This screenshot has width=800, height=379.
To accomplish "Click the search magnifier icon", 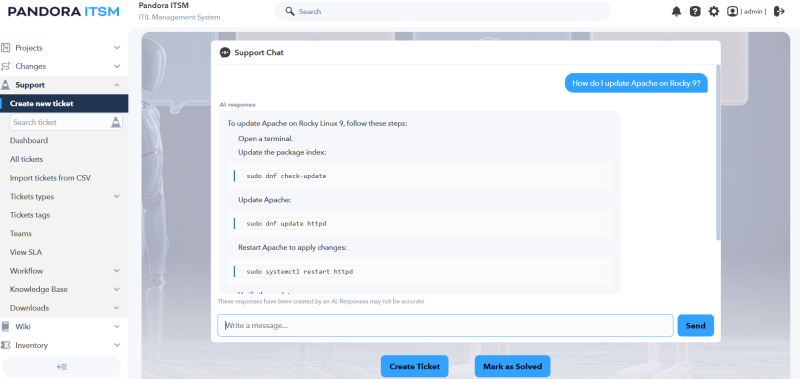I will (290, 11).
